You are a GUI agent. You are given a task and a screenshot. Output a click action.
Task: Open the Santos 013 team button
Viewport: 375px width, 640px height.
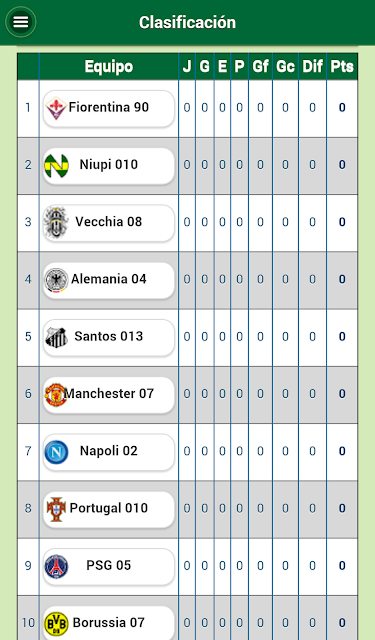pyautogui.click(x=109, y=338)
